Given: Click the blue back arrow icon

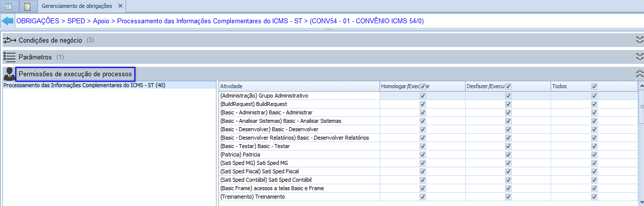Looking at the screenshot, I should pos(8,21).
